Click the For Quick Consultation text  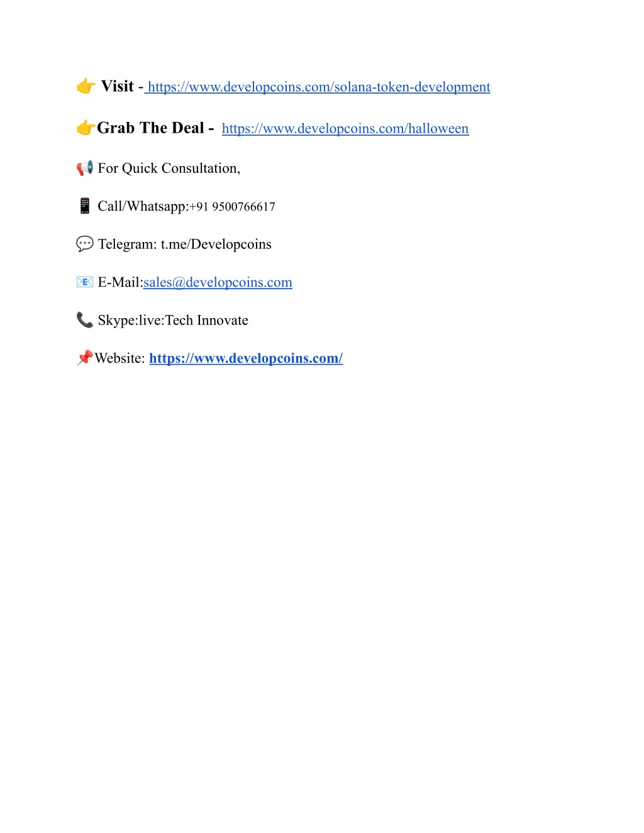point(169,168)
